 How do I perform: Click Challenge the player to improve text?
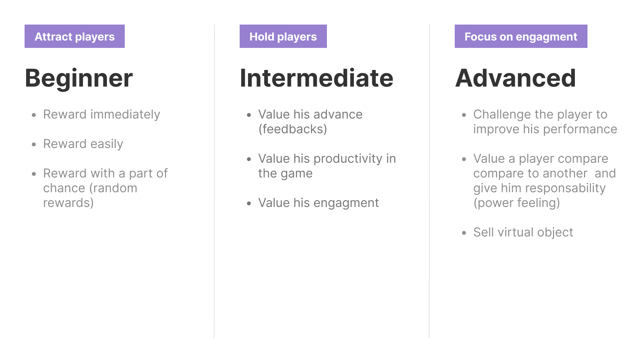tap(545, 122)
